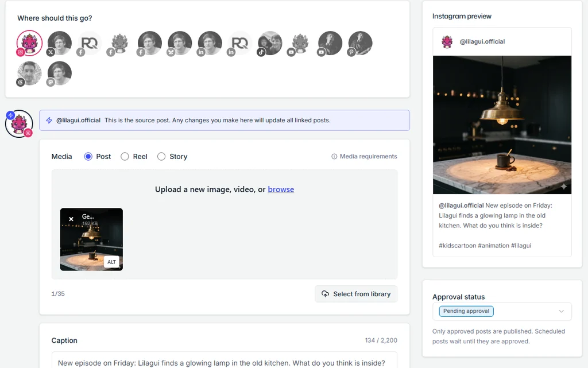Open Media requirements info

364,156
